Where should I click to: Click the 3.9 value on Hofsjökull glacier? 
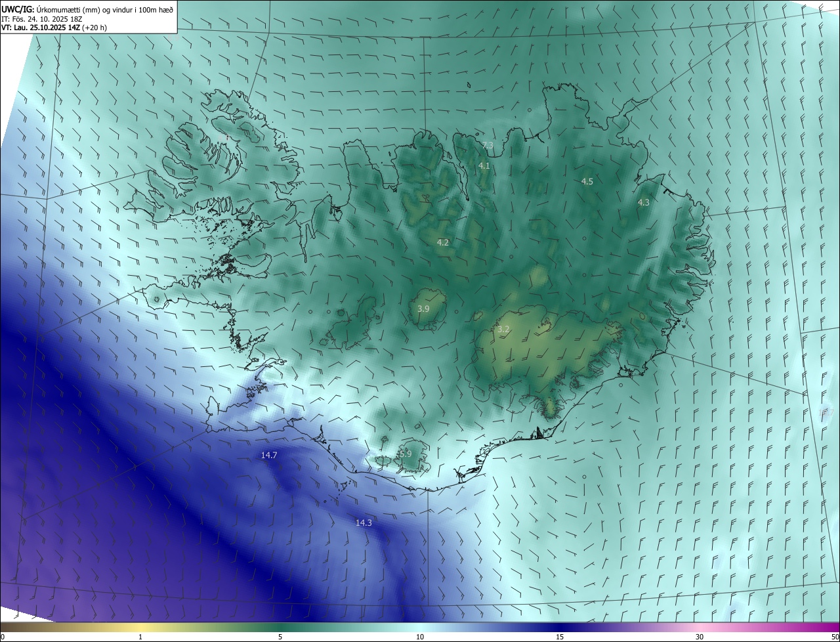coord(423,309)
